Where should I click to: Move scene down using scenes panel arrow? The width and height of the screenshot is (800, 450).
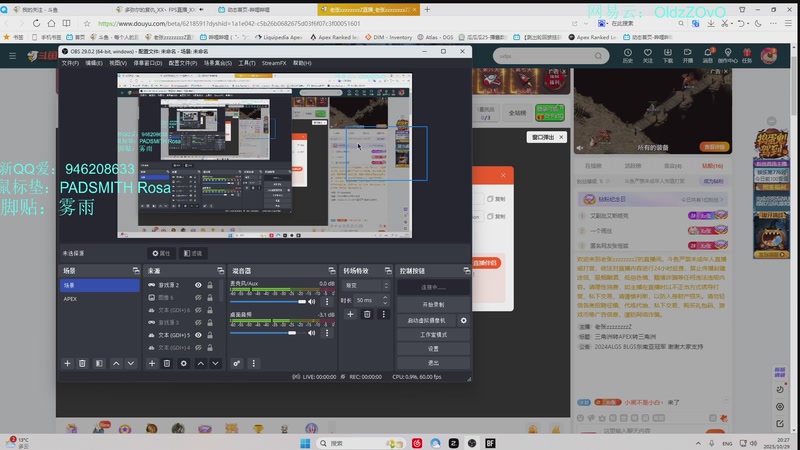click(x=131, y=363)
